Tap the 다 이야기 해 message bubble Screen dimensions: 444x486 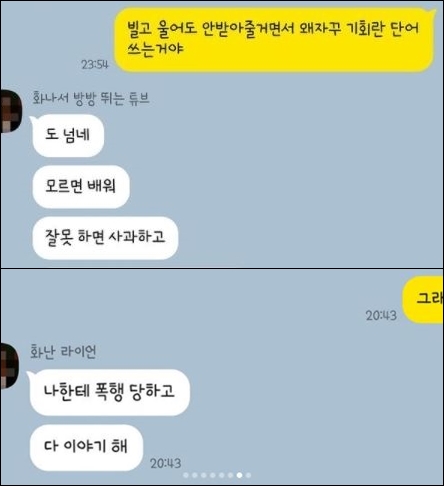(x=86, y=447)
